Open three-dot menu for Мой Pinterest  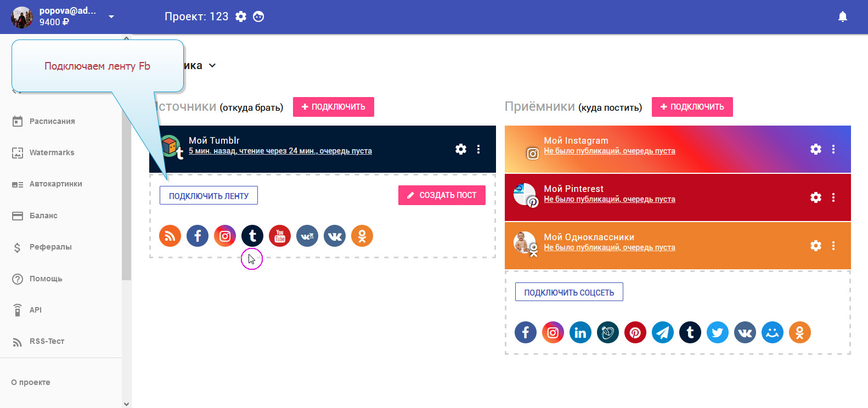click(x=833, y=197)
